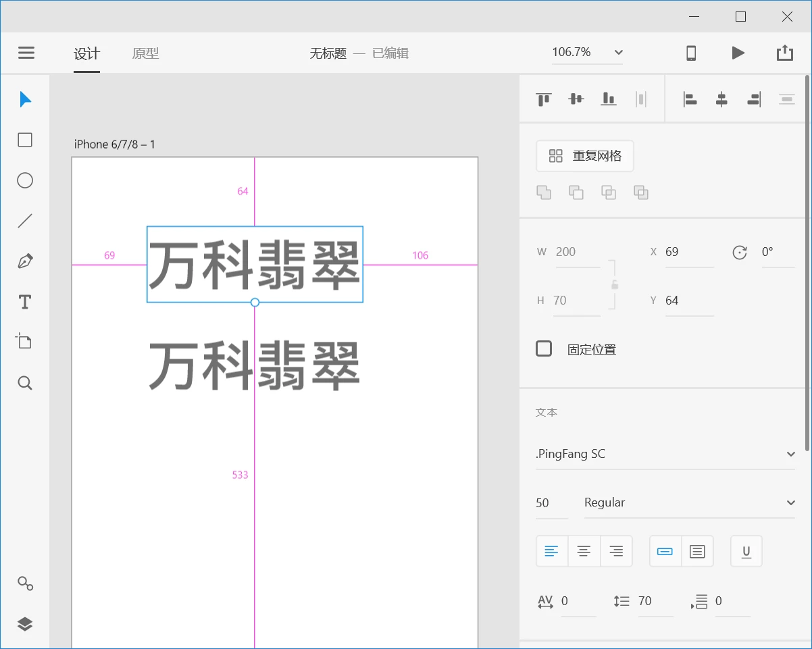Align selection to left edge
The height and width of the screenshot is (649, 812).
tap(690, 99)
